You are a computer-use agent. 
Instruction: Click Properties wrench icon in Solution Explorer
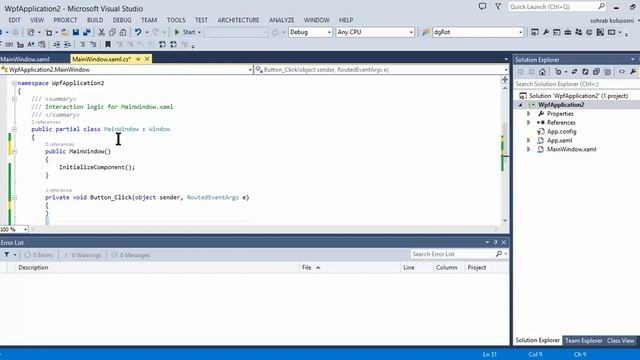tap(633, 72)
